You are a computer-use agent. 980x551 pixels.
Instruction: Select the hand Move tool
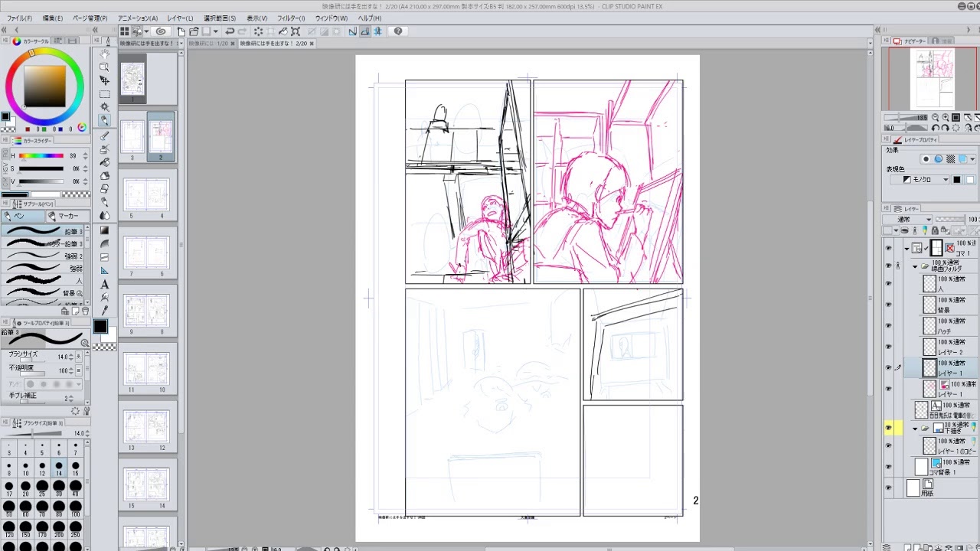[x=104, y=54]
